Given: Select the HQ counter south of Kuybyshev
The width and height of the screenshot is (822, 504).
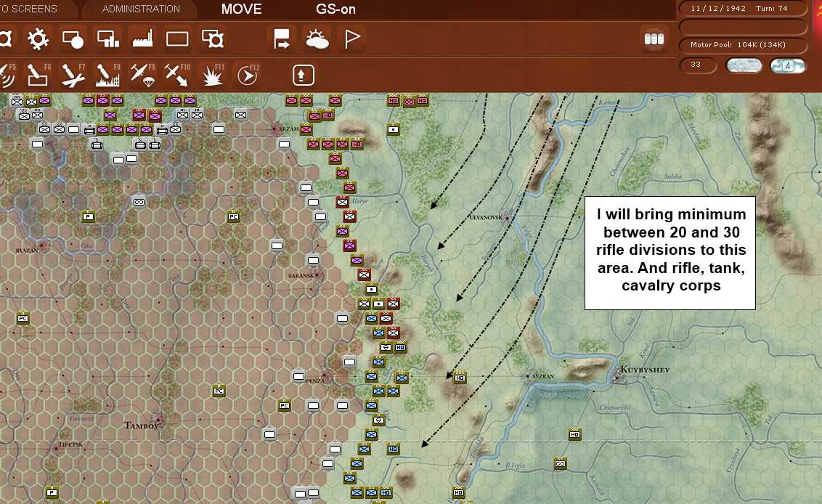Looking at the screenshot, I should coord(574,435).
